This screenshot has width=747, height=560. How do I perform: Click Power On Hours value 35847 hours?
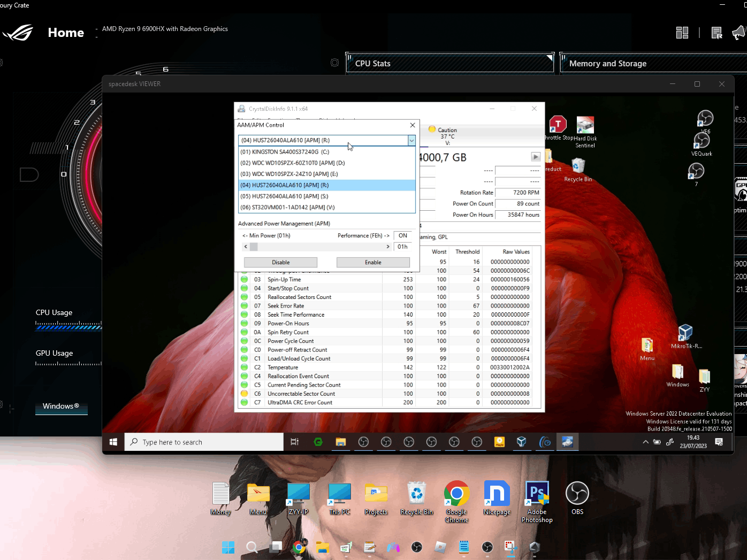517,215
